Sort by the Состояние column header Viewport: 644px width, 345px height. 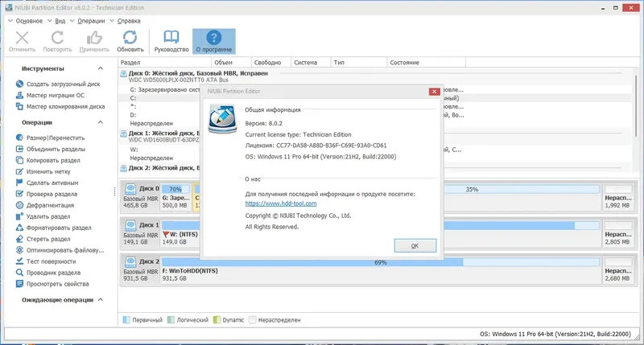point(427,63)
